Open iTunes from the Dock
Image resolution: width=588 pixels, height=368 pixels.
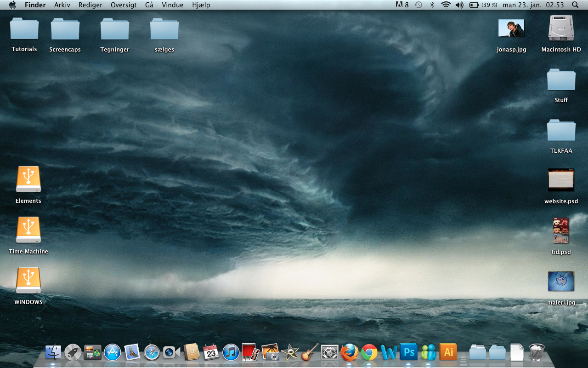coord(231,352)
